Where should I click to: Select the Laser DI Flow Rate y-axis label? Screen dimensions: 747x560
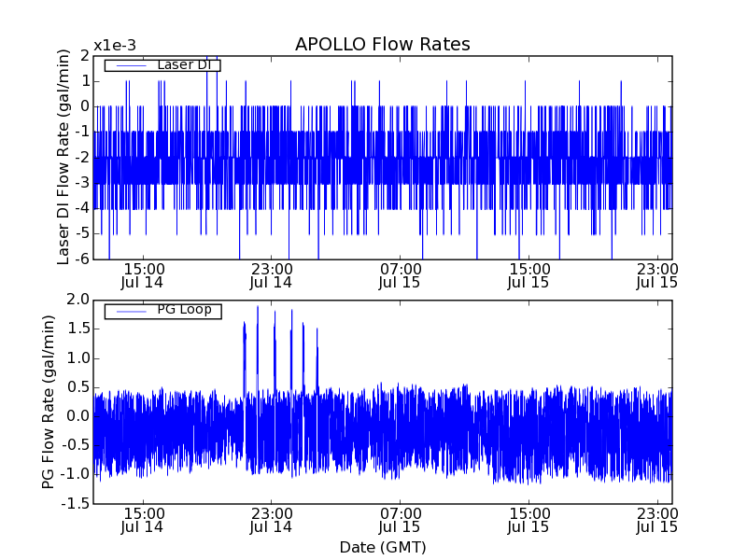63,157
